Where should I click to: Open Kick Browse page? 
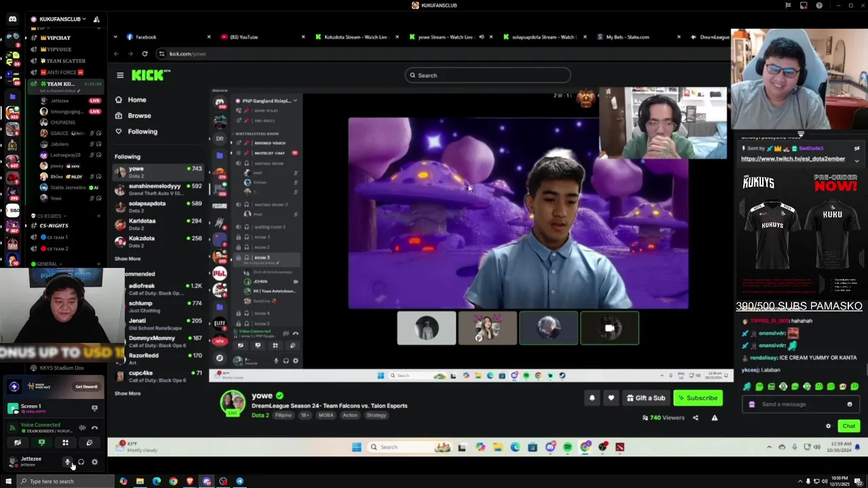(x=133, y=116)
